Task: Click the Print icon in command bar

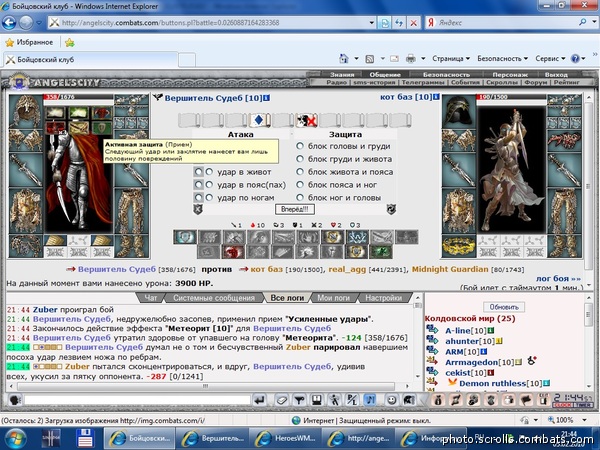Action: click(x=411, y=59)
